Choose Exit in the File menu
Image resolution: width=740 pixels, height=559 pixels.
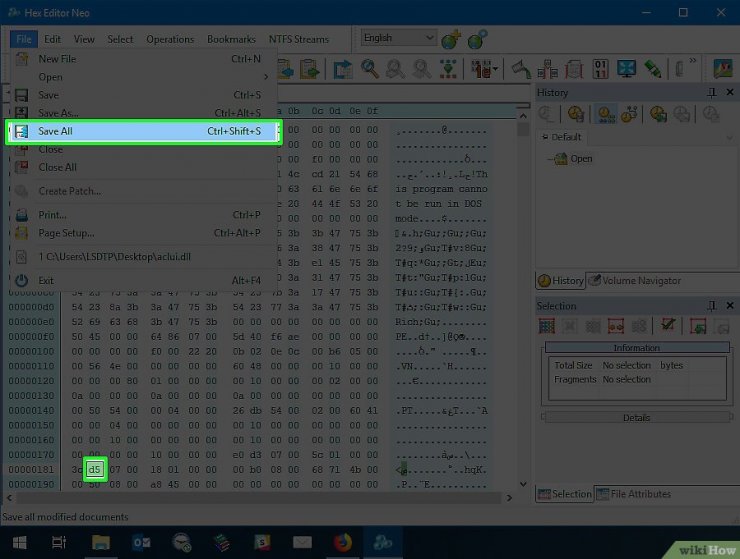143,280
